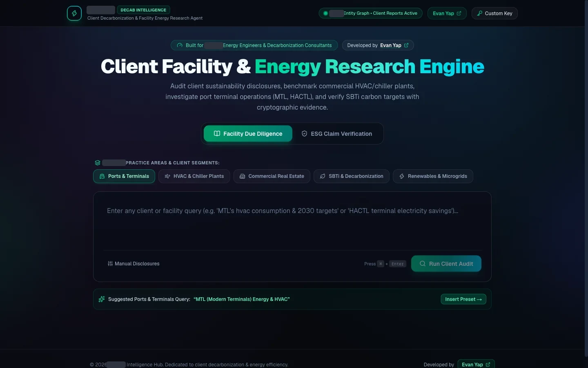This screenshot has height=368, width=588.
Task: Click the key icon in Custom Key
Action: point(480,13)
